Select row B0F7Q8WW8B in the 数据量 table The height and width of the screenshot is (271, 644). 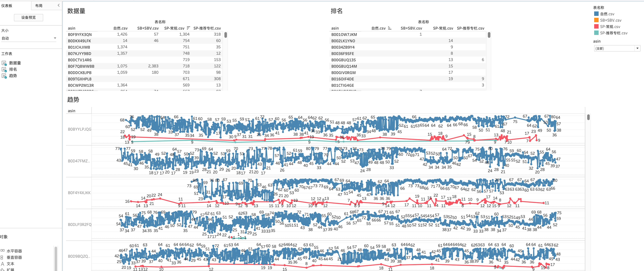point(144,66)
